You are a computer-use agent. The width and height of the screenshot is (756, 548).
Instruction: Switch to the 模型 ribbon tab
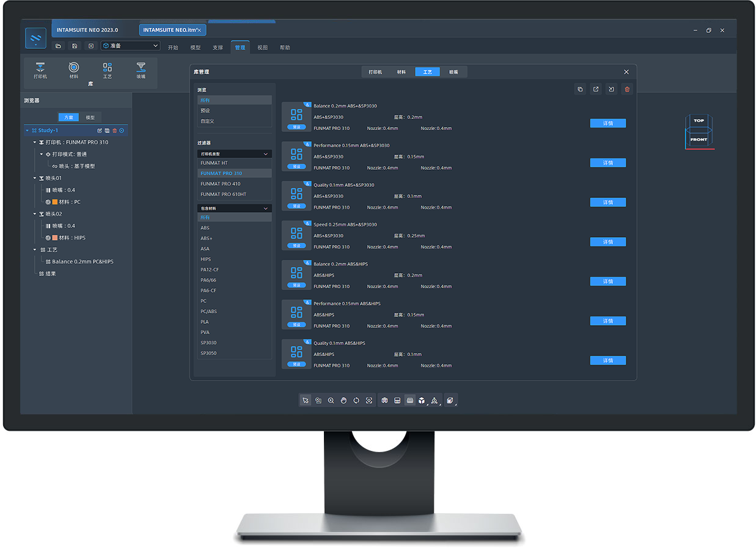click(196, 48)
